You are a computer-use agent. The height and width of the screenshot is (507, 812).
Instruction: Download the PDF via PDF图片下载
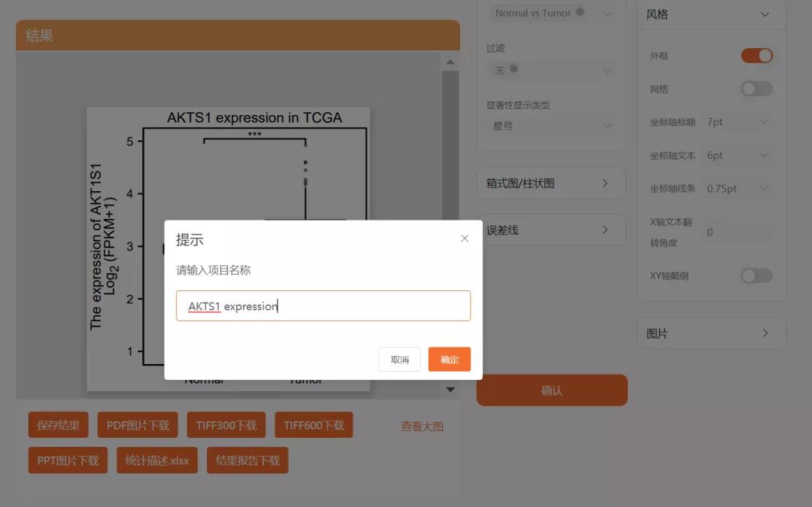coord(138,424)
